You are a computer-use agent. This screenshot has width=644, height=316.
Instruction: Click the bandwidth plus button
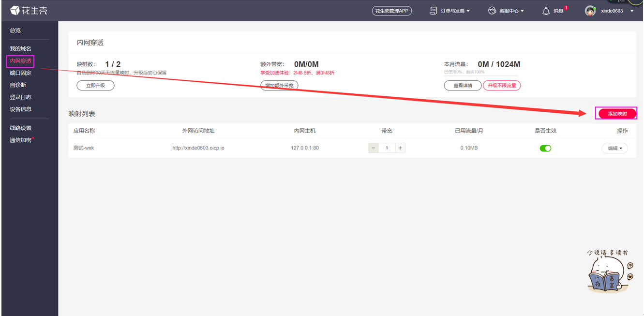(400, 148)
